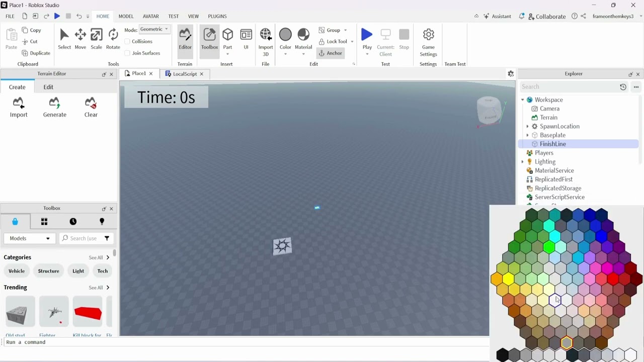Expand the SpawnLocation node
The image size is (644, 362).
527,127
